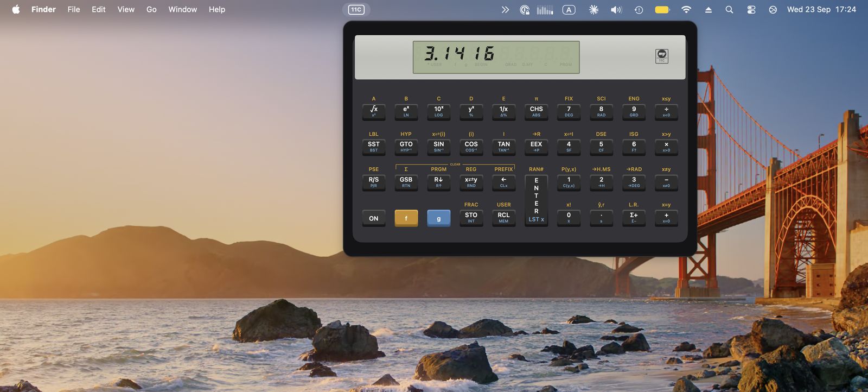Click the digit 5 key
This screenshot has height=392, width=868.
(602, 147)
